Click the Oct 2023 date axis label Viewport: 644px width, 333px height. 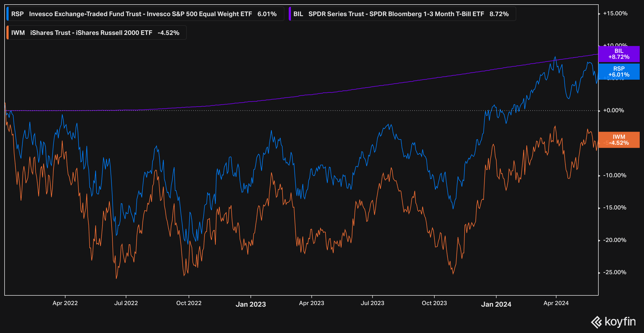434,303
